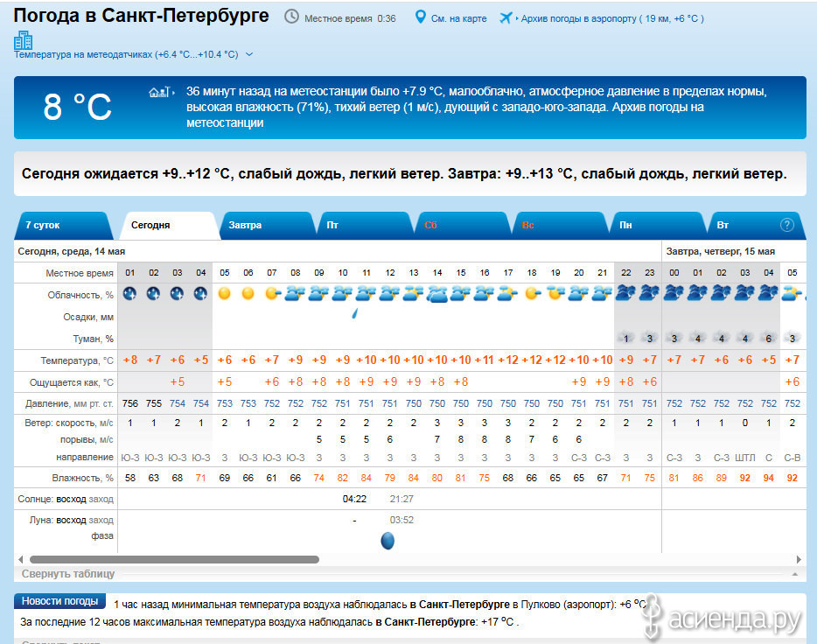Click the clear sun icon for hour 05
This screenshot has height=644, width=817.
[x=225, y=294]
